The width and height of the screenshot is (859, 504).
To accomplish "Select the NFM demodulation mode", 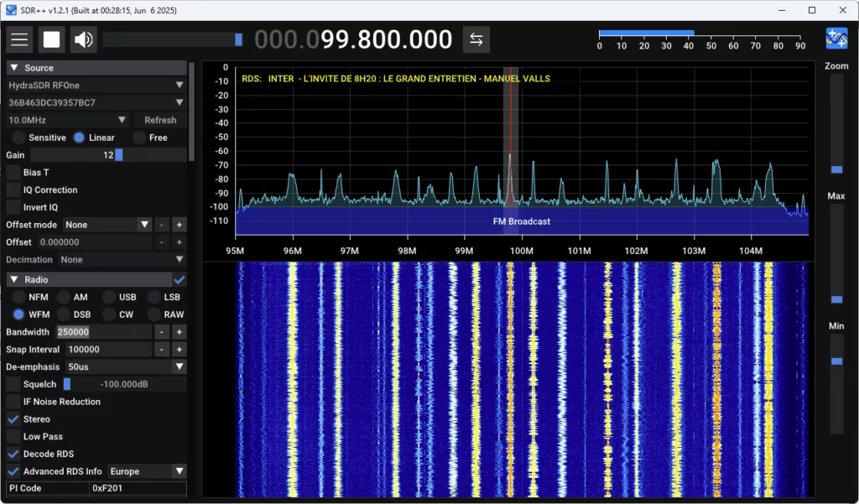I will (20, 296).
